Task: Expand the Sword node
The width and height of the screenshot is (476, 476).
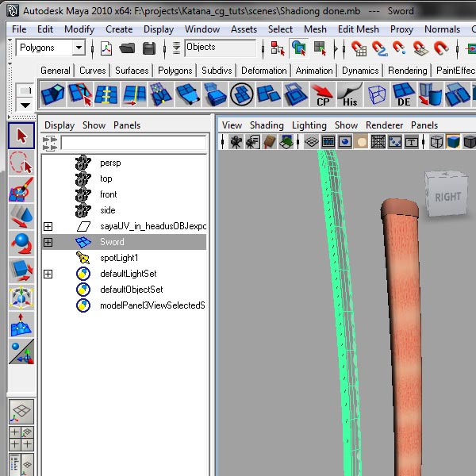Action: 48,242
